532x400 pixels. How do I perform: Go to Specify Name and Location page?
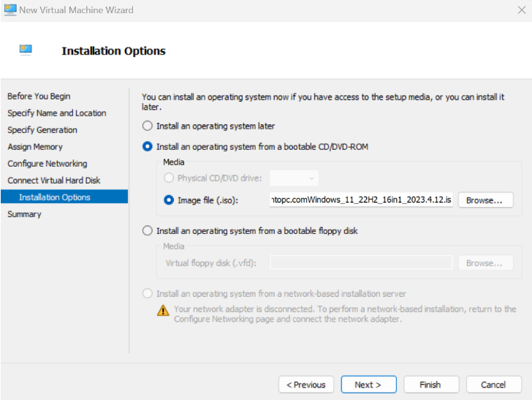(57, 113)
